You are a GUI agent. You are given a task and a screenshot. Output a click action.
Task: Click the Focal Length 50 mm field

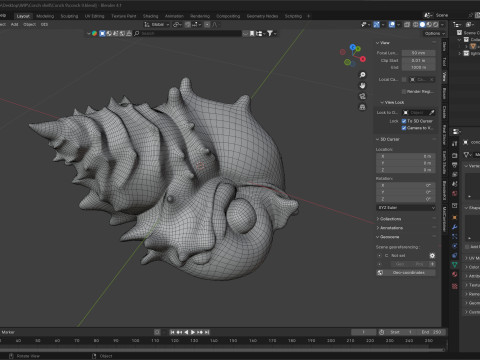(x=418, y=53)
